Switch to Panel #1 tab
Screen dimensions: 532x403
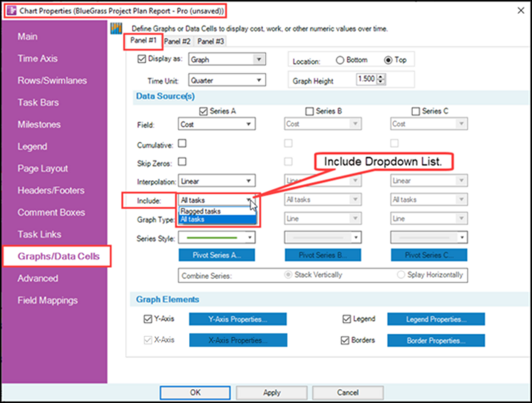coord(143,41)
